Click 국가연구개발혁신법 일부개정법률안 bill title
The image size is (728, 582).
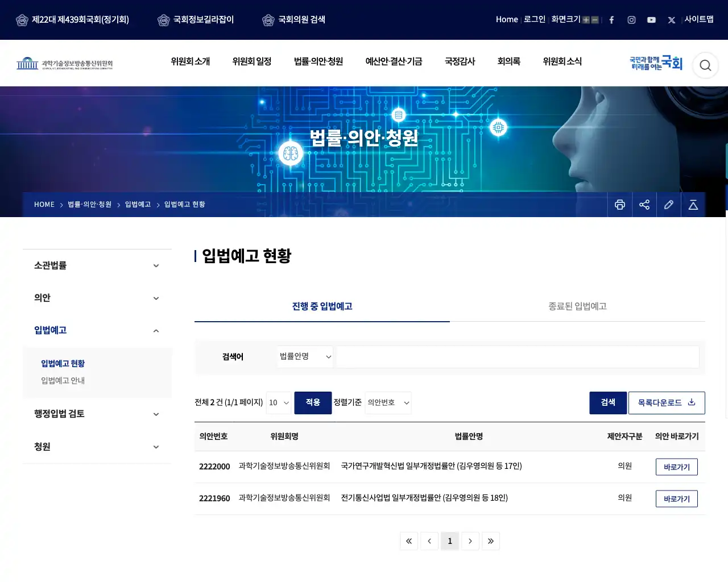point(431,466)
